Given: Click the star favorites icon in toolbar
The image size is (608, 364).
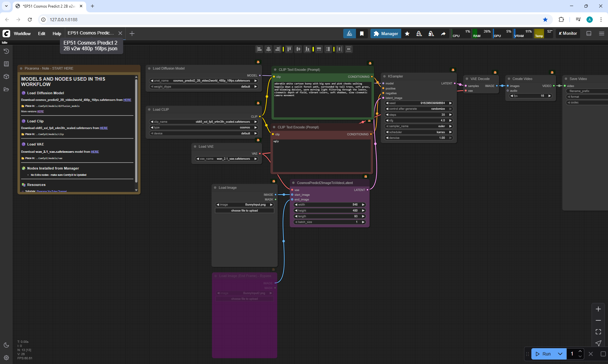Looking at the screenshot, I should pos(407,34).
